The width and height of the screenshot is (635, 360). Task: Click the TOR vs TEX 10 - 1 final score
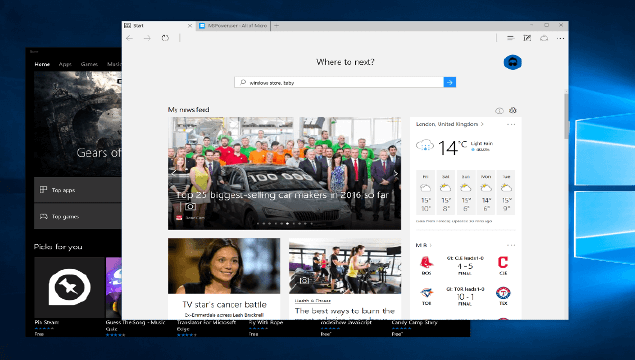click(465, 297)
